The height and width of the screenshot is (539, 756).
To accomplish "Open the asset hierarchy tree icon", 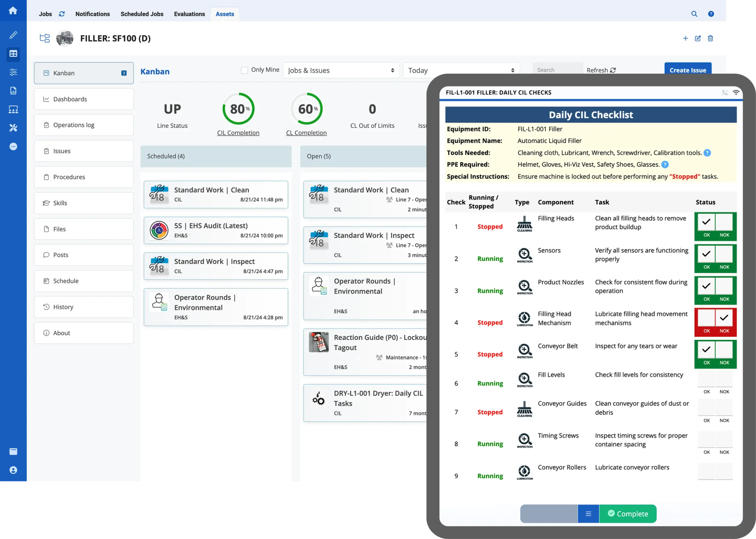I will pyautogui.click(x=44, y=38).
